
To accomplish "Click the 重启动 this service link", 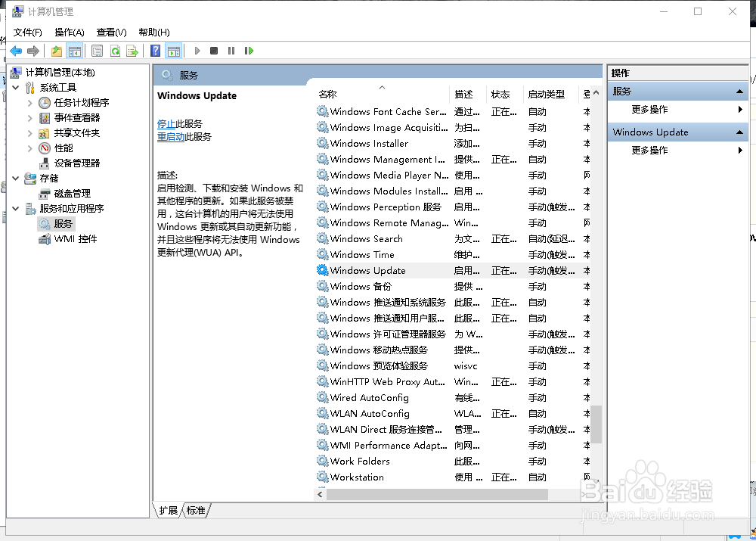I will (x=171, y=137).
